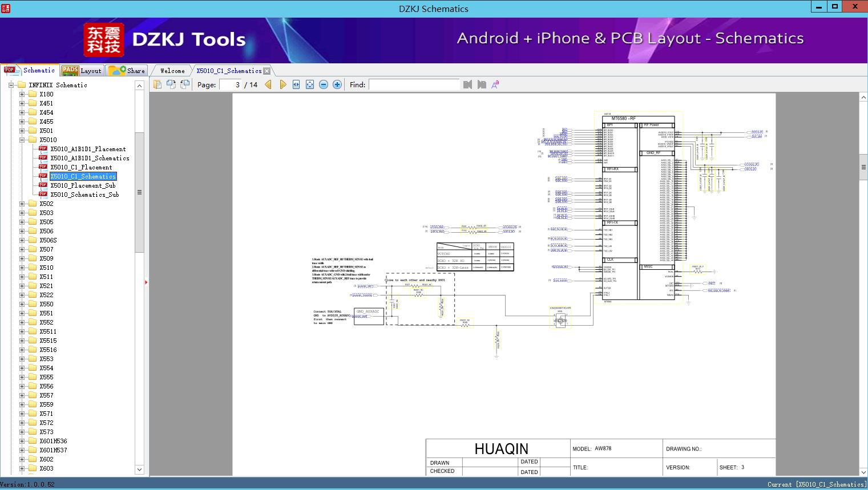Click the Find text field
Image resolution: width=868 pixels, height=490 pixels.
coord(414,84)
